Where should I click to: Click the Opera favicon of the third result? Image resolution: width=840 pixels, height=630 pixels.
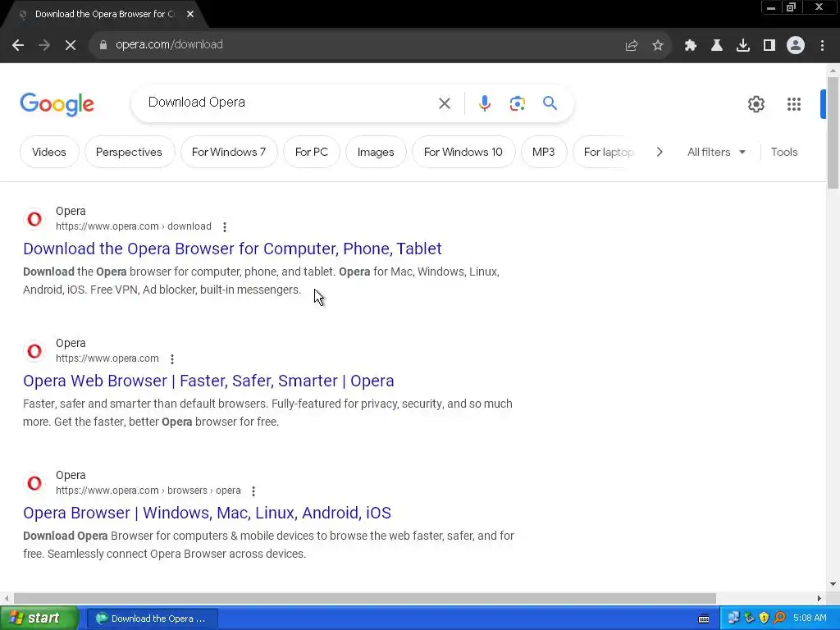[34, 482]
